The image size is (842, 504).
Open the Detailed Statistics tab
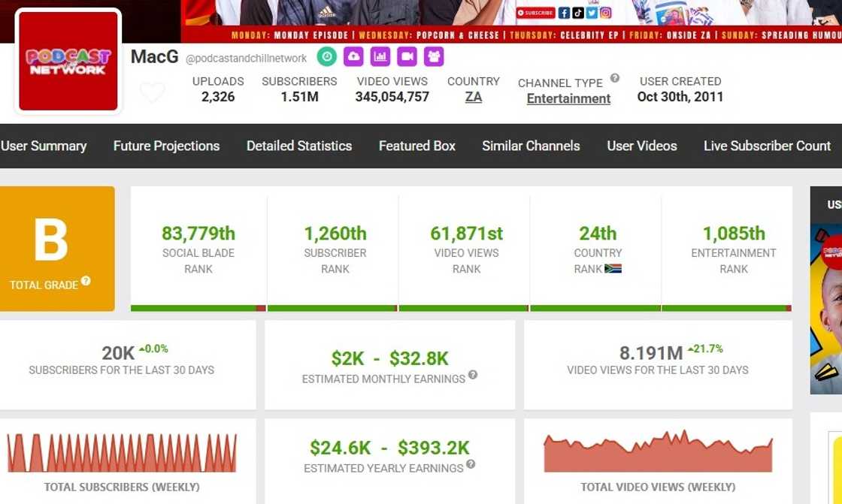click(299, 146)
